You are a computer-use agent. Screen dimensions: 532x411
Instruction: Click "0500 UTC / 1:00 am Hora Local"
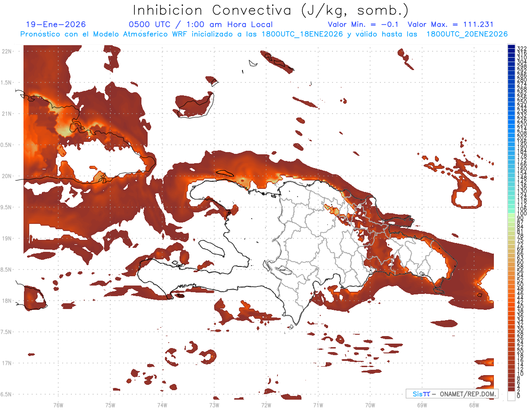tap(200, 25)
